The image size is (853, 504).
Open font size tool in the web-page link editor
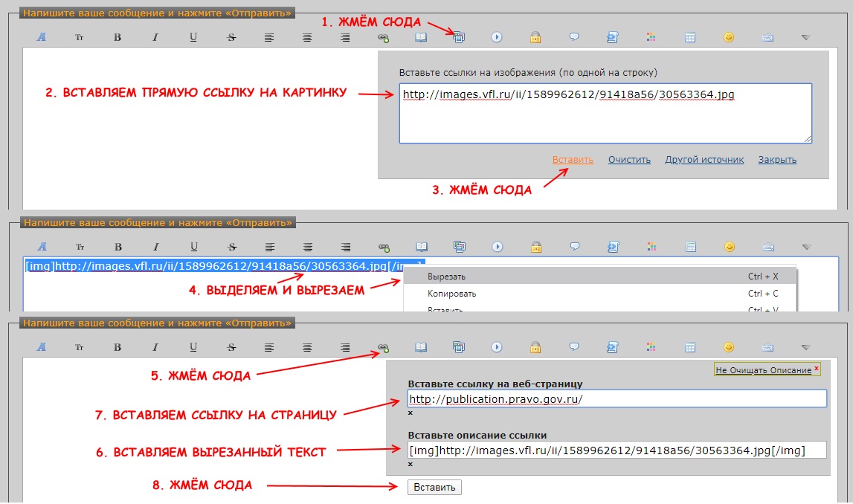coord(80,347)
